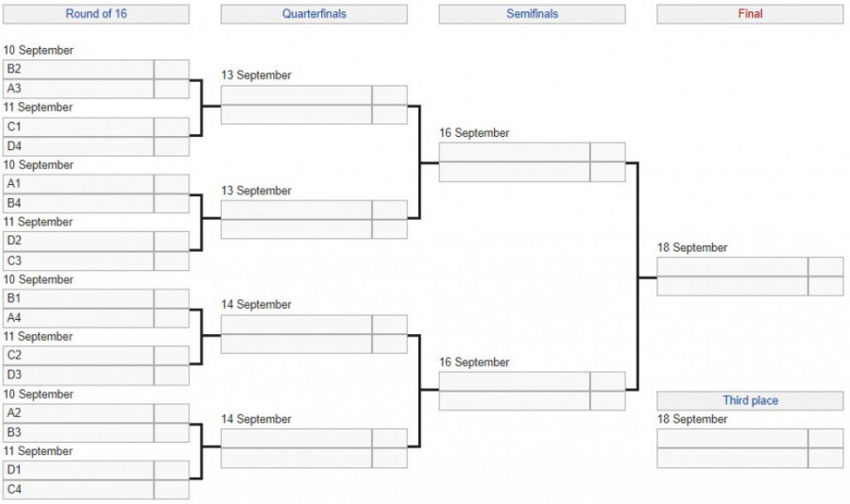Click the Round of 16 header

pos(95,14)
